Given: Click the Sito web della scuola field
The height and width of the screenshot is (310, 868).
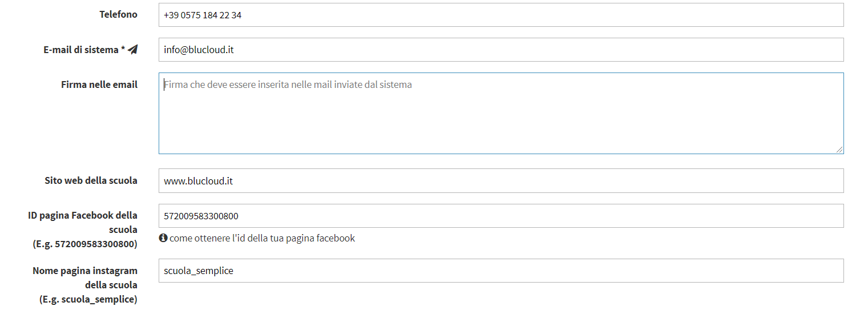Looking at the screenshot, I should (501, 180).
